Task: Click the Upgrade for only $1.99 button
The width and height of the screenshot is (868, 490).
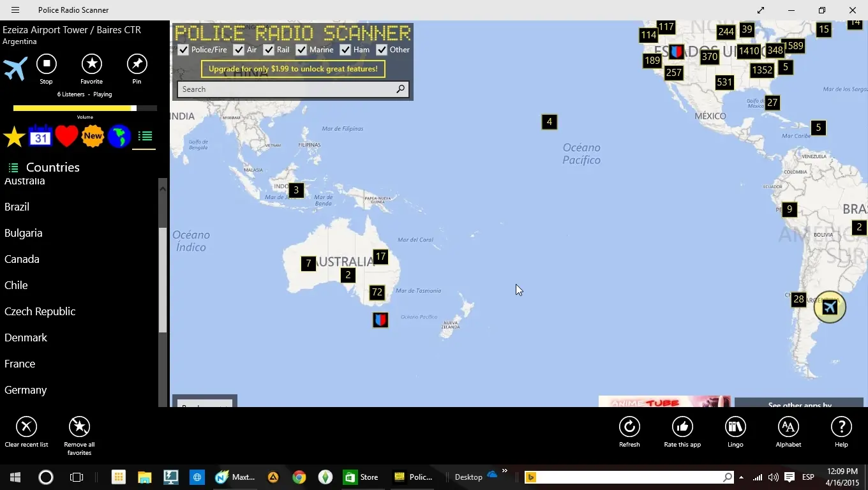Action: (x=293, y=69)
